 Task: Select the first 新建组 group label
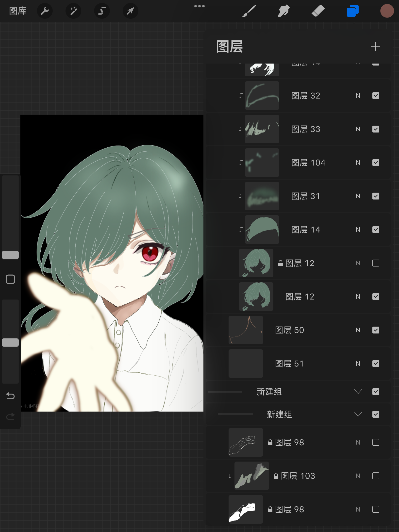269,392
